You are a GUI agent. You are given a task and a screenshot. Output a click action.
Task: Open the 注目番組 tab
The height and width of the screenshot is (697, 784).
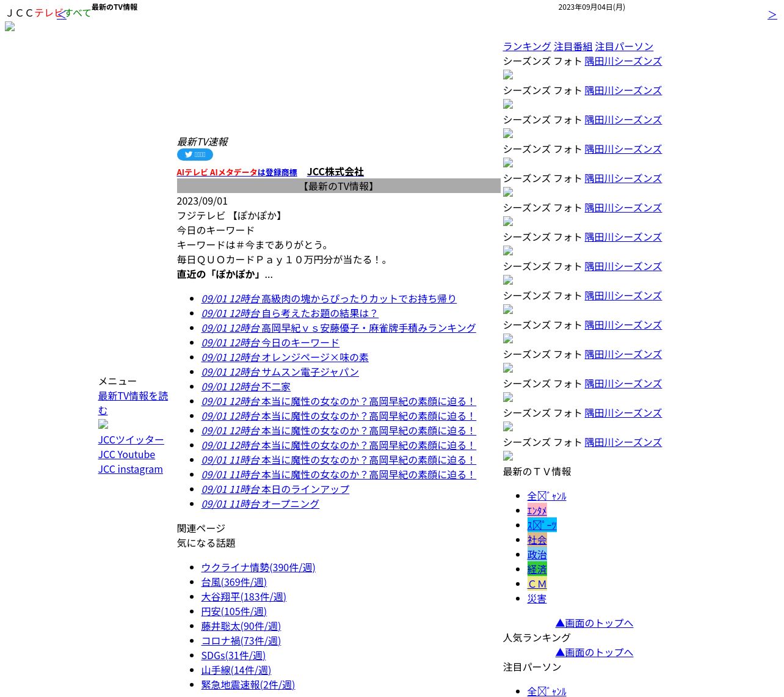[x=573, y=46]
